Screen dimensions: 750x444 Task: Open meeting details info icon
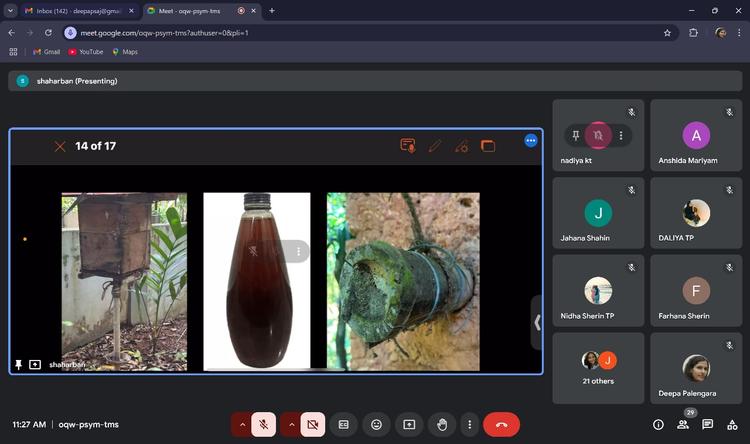tap(658, 424)
